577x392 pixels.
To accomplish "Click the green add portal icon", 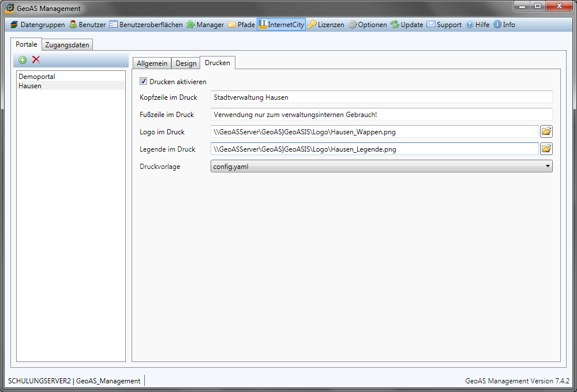I will click(x=23, y=59).
